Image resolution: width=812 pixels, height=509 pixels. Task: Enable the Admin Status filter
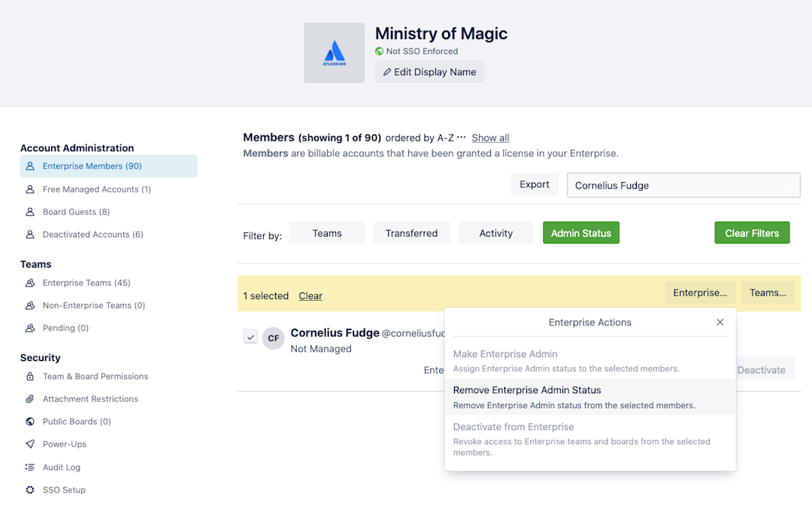(x=580, y=232)
